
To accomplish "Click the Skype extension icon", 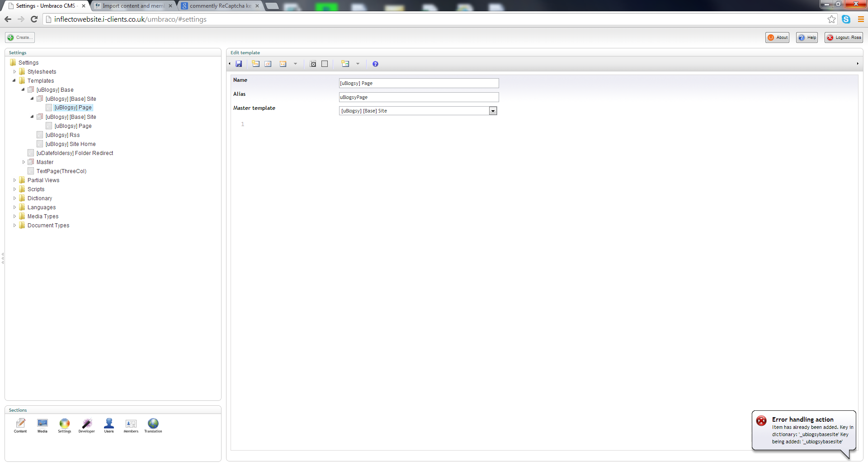I will coord(846,19).
